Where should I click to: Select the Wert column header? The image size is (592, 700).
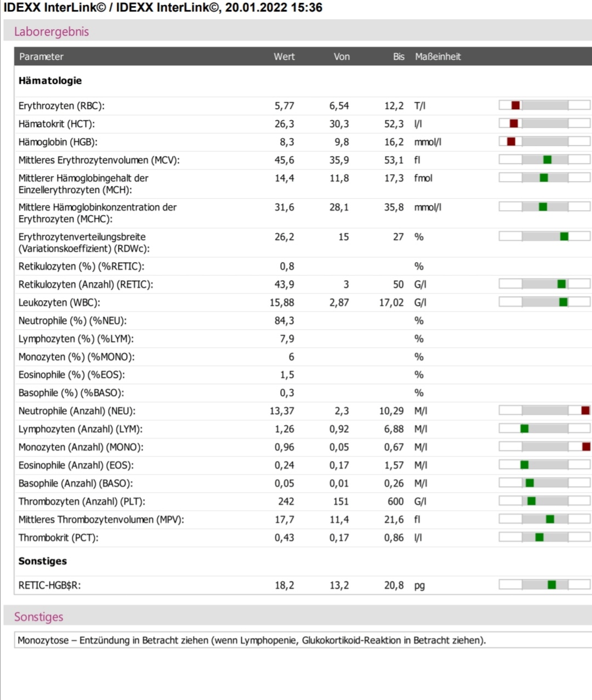pyautogui.click(x=284, y=57)
